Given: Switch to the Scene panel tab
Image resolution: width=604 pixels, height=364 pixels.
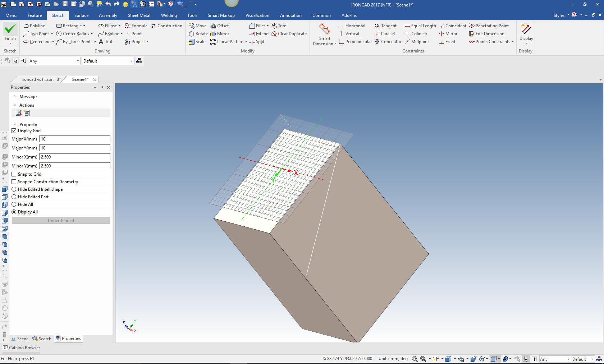Looking at the screenshot, I should (x=20, y=339).
